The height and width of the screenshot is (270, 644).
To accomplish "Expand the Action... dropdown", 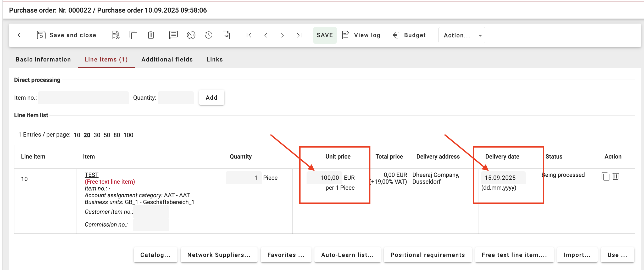I will point(462,35).
